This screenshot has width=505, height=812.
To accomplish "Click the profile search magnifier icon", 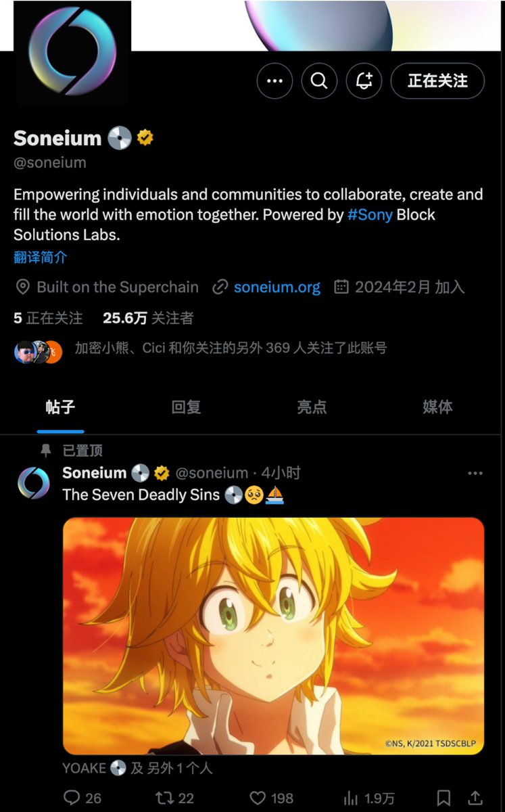I will [319, 81].
